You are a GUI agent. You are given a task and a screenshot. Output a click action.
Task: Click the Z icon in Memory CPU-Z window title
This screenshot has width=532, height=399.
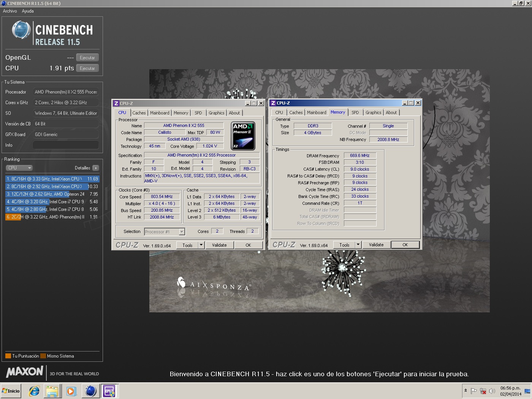[x=273, y=103]
